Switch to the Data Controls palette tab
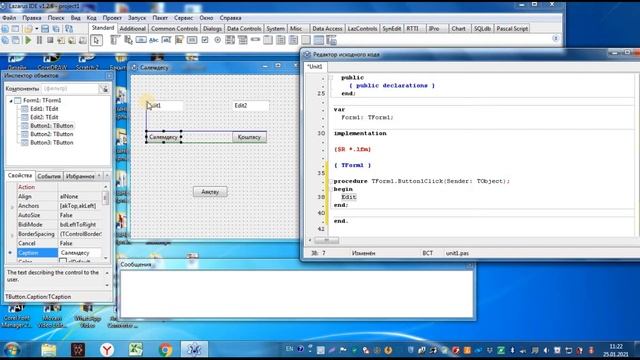Image resolution: width=640 pixels, height=360 pixels. [244, 29]
